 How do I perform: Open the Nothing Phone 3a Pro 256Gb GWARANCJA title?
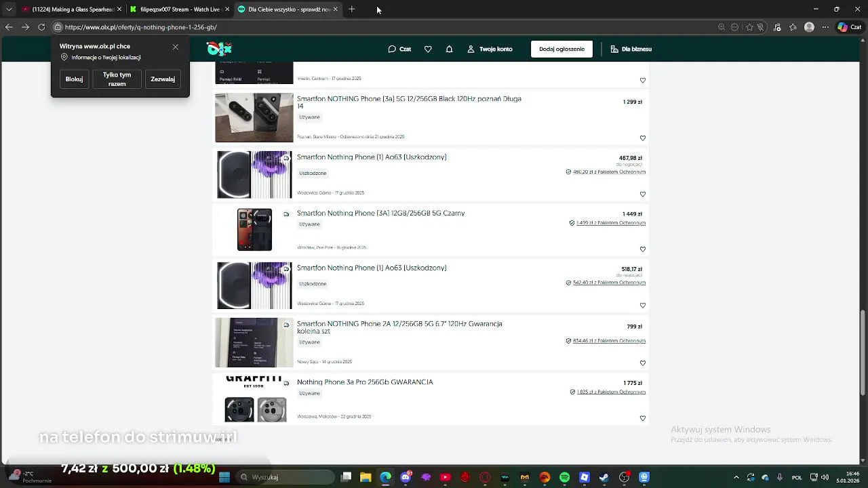365,382
